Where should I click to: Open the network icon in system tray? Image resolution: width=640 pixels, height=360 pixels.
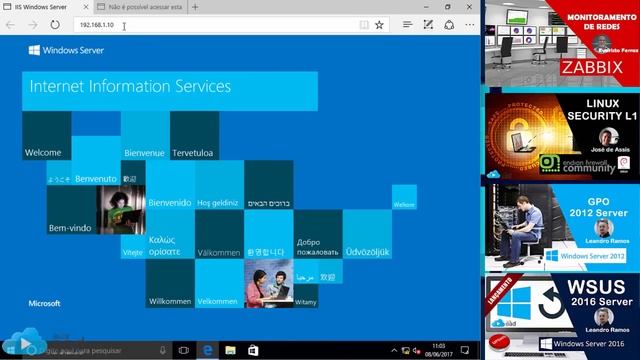point(405,350)
